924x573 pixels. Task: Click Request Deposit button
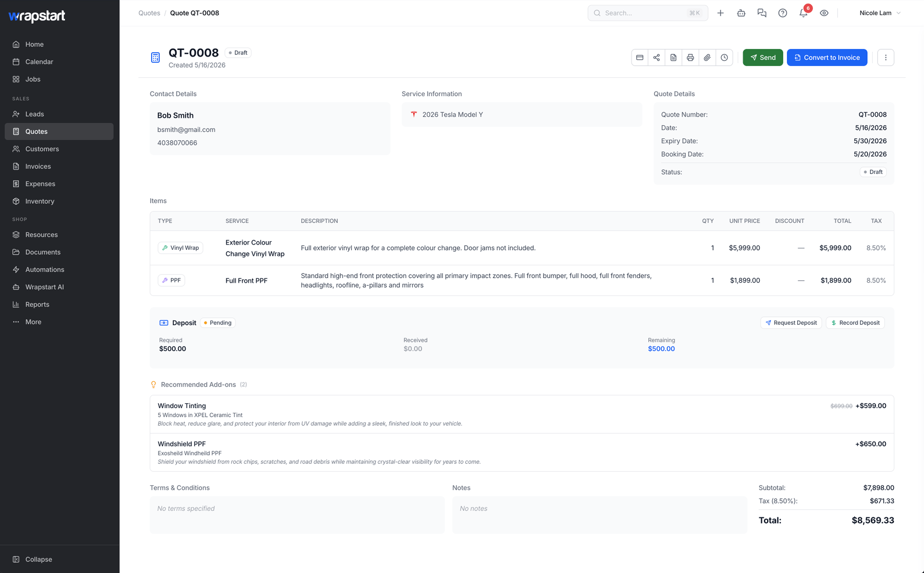(x=791, y=323)
